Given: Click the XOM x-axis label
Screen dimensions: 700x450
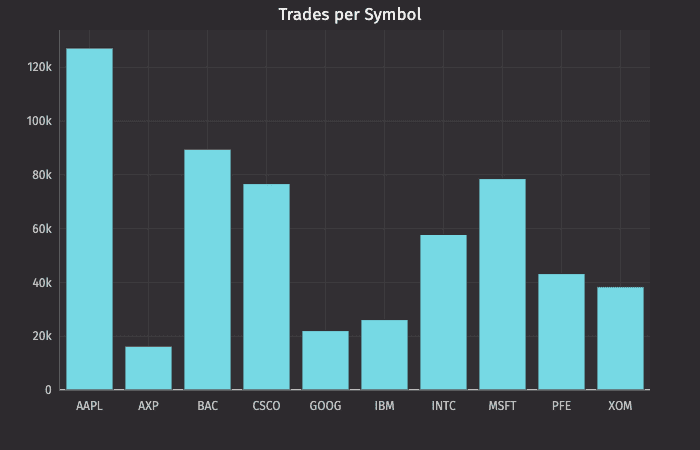Looking at the screenshot, I should click(x=620, y=406).
